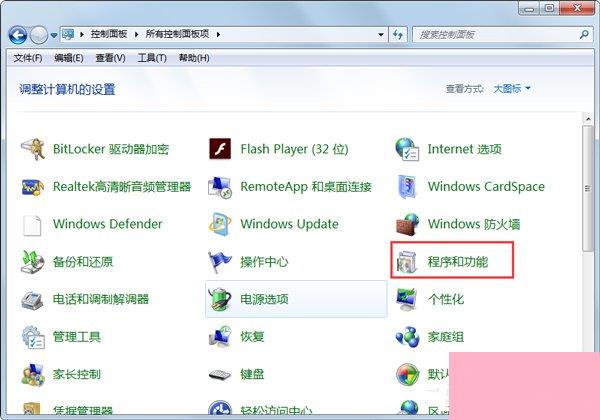Screen dimensions: 600x420
Task: Minimize the control panel window
Action: pos(530,8)
